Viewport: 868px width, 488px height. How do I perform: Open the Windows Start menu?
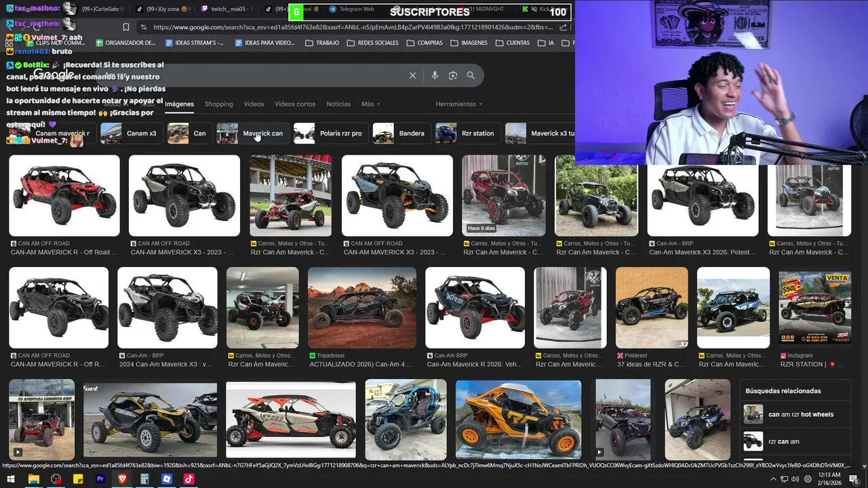pyautogui.click(x=11, y=479)
